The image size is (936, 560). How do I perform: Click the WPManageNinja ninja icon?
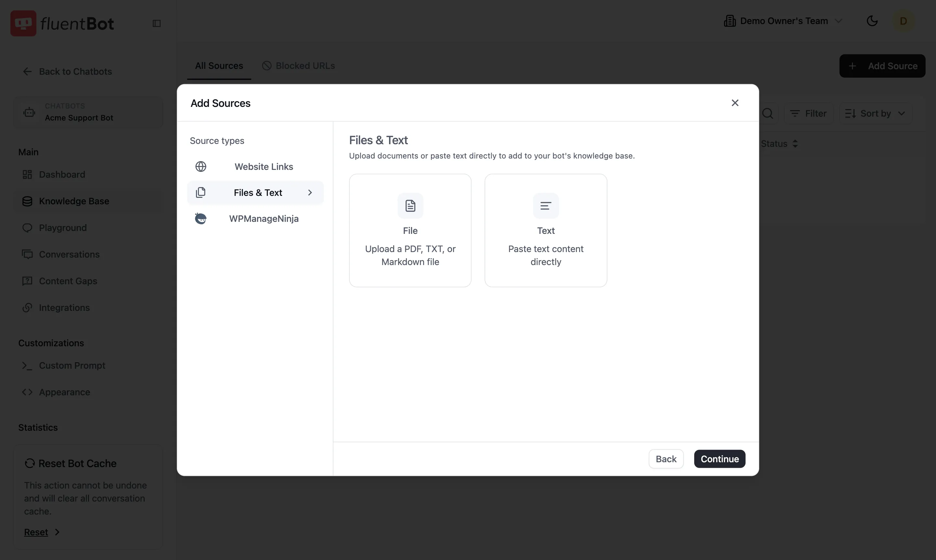pyautogui.click(x=201, y=219)
